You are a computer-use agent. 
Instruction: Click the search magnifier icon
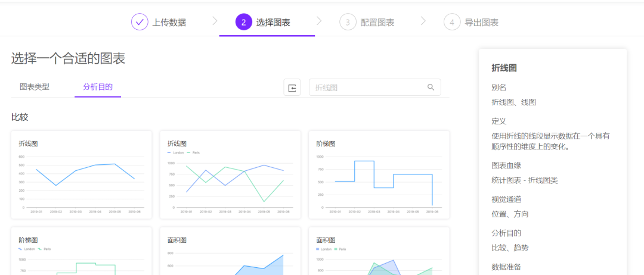[x=431, y=87]
